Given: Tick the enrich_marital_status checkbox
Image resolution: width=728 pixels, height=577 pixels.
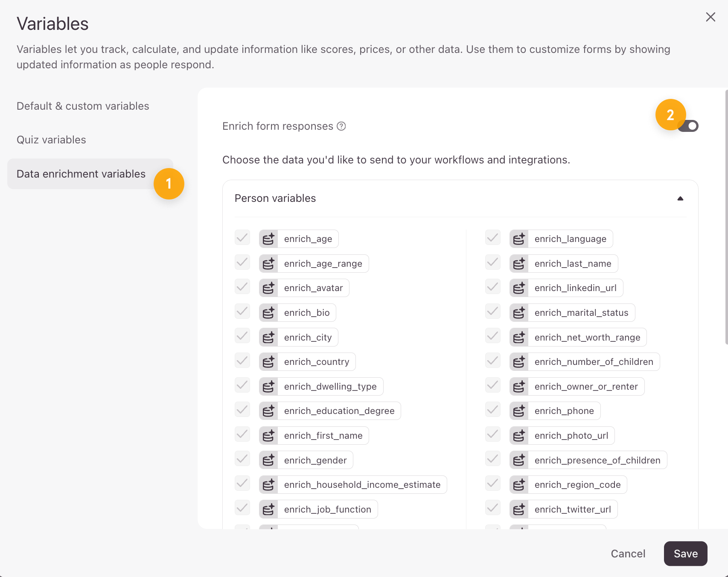Looking at the screenshot, I should click(x=493, y=312).
